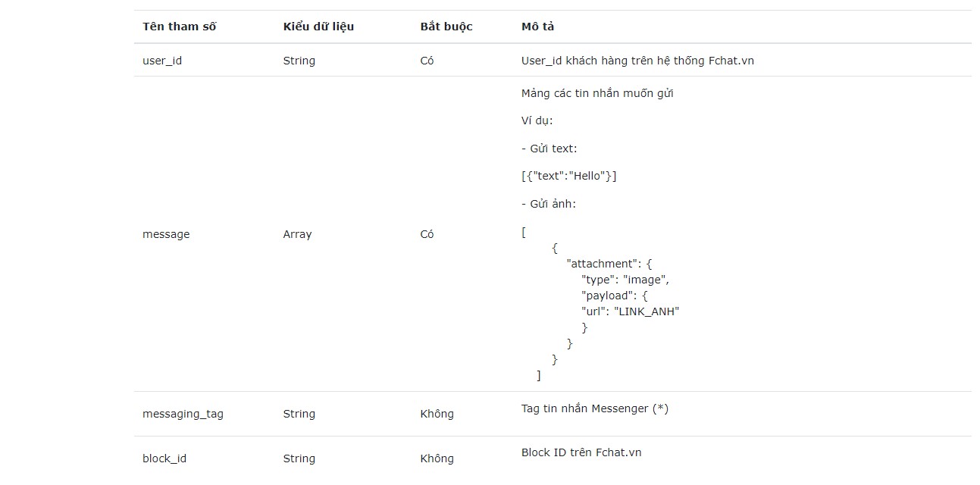Click the 'String' type for user_id
980x485 pixels.
coord(299,61)
